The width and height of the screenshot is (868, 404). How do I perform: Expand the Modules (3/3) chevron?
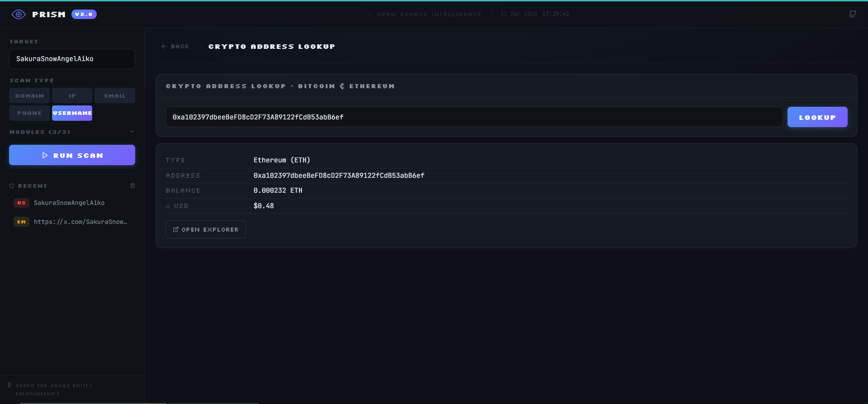click(132, 132)
